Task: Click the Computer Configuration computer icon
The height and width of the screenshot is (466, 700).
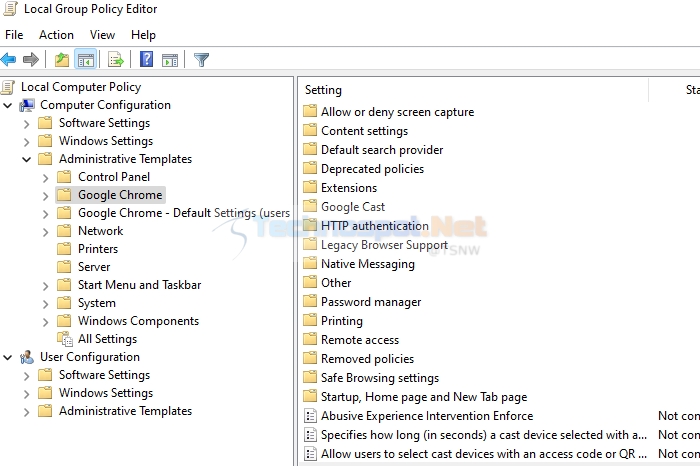Action: tap(27, 105)
